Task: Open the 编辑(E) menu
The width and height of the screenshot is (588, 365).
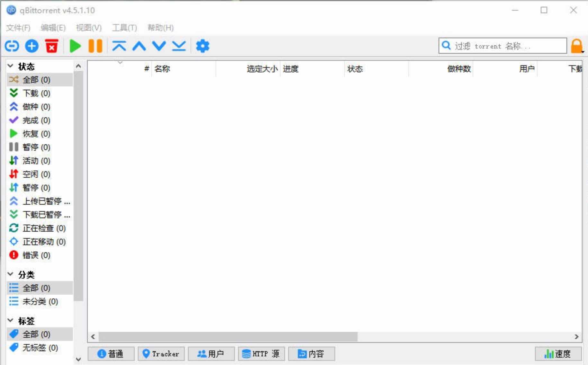Action: [53, 28]
